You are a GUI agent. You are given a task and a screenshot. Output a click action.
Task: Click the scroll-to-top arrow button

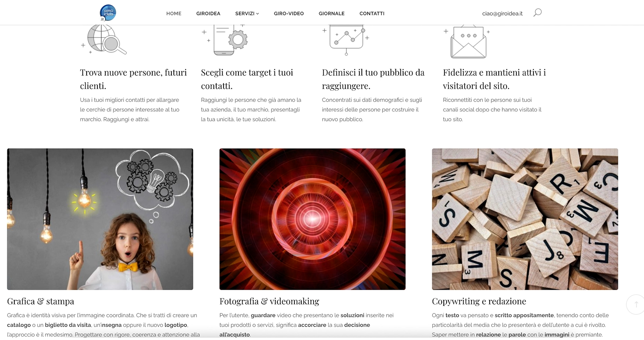(x=636, y=304)
